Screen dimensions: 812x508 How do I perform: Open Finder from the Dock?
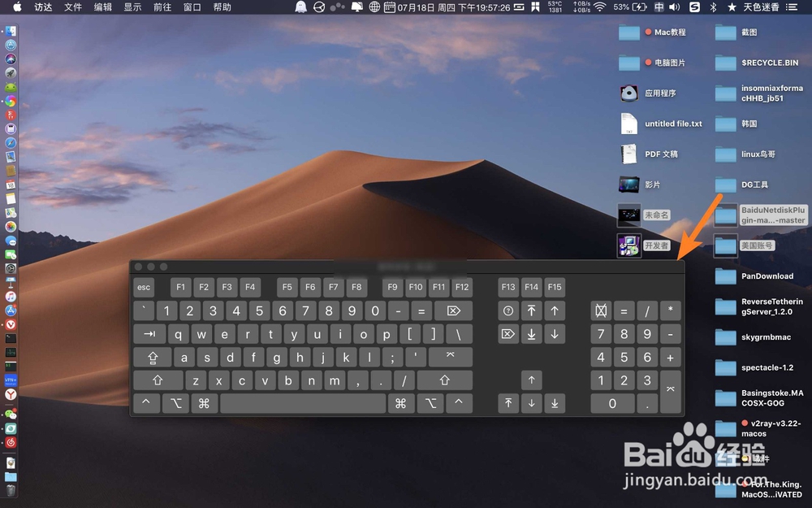pos(11,31)
